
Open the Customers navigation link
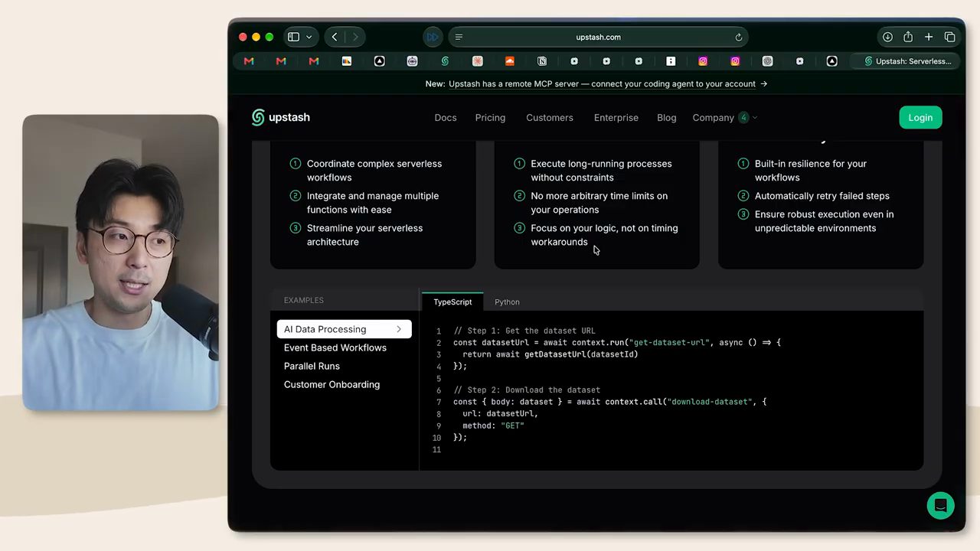click(550, 118)
